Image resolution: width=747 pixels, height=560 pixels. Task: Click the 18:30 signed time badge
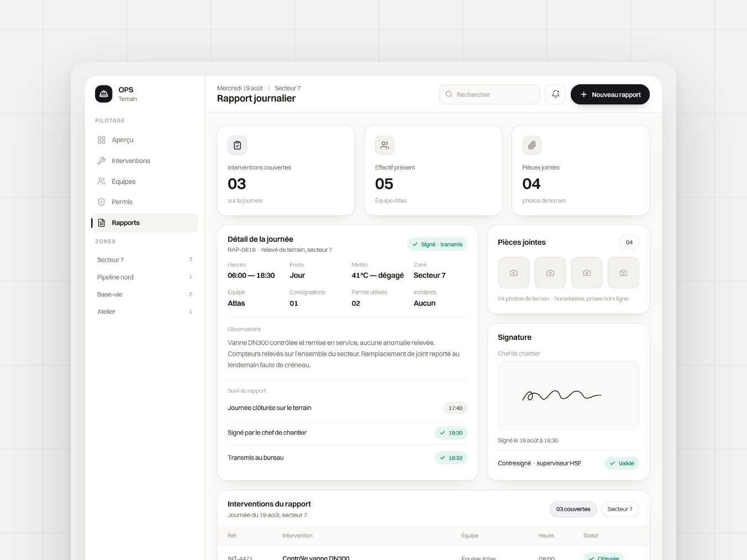click(x=451, y=433)
